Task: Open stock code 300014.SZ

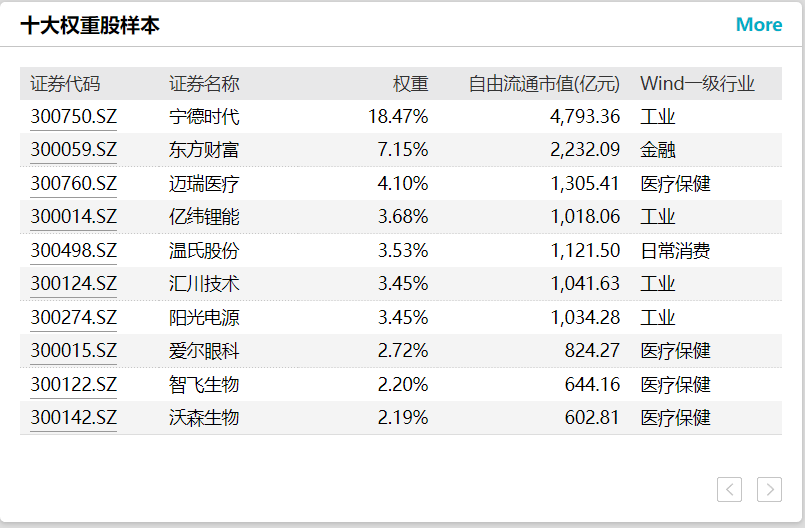Action: [x=73, y=217]
